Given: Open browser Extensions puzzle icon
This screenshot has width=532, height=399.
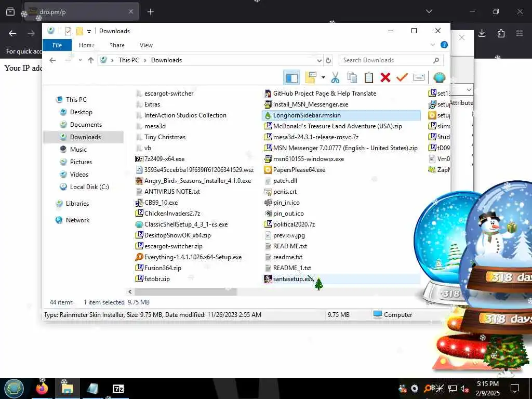Looking at the screenshot, I should click(x=501, y=33).
